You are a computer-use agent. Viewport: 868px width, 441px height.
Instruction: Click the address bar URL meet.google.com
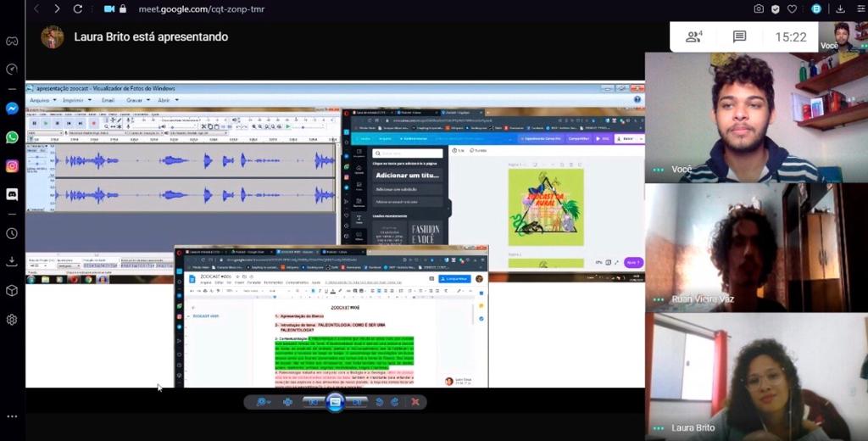181,8
